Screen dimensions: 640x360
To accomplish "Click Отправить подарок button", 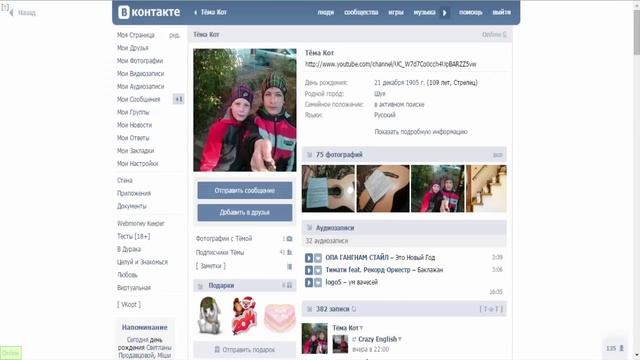I will [x=245, y=350].
